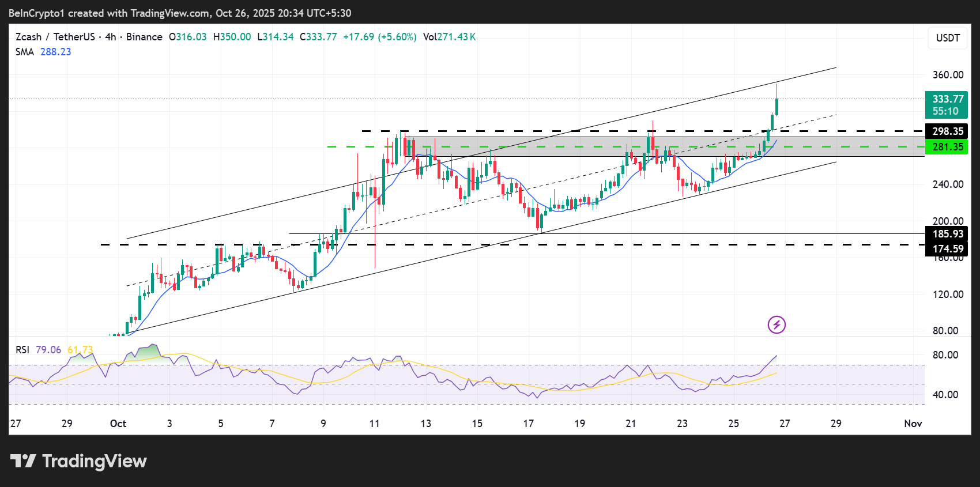This screenshot has height=487, width=980.
Task: Click the Zcash / TetherUS symbol title
Action: click(x=55, y=37)
